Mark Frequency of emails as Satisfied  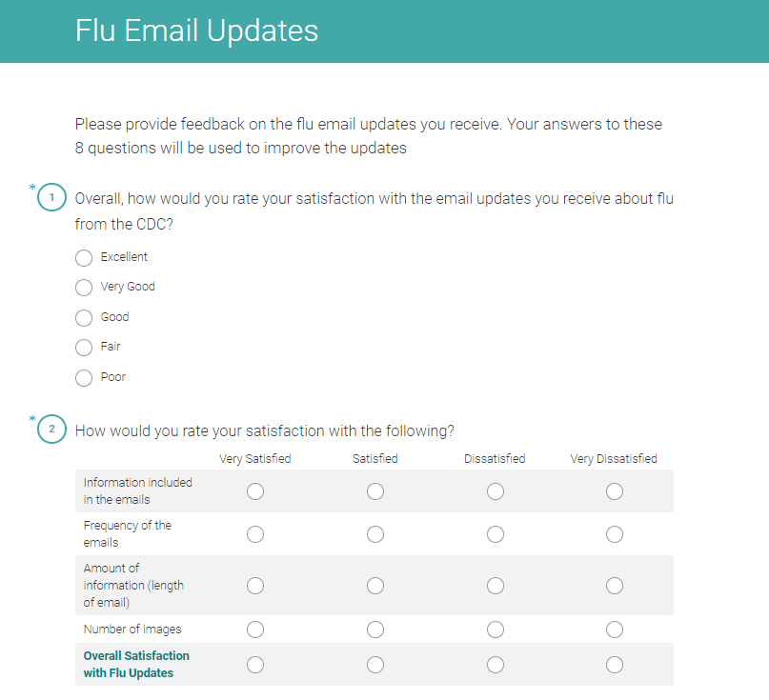coord(375,534)
